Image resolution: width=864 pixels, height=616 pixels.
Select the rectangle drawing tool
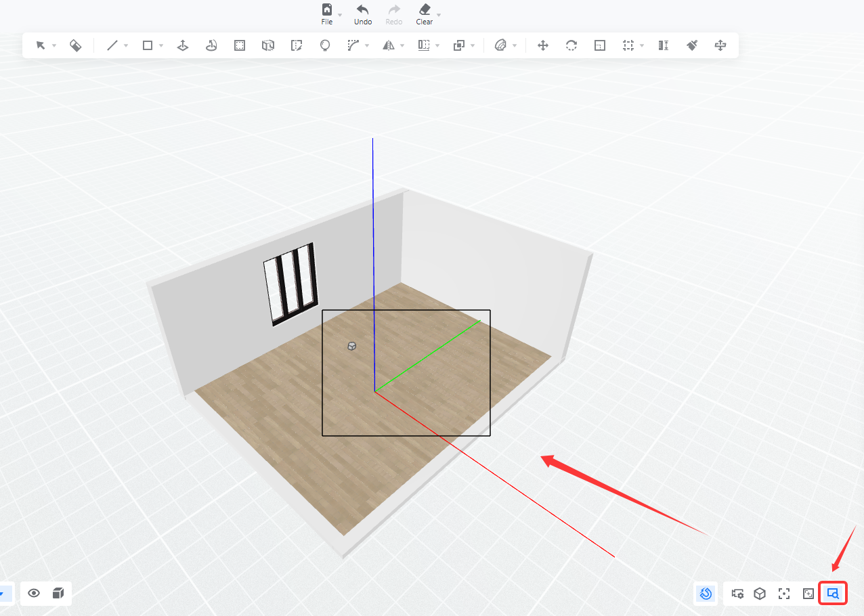click(148, 45)
